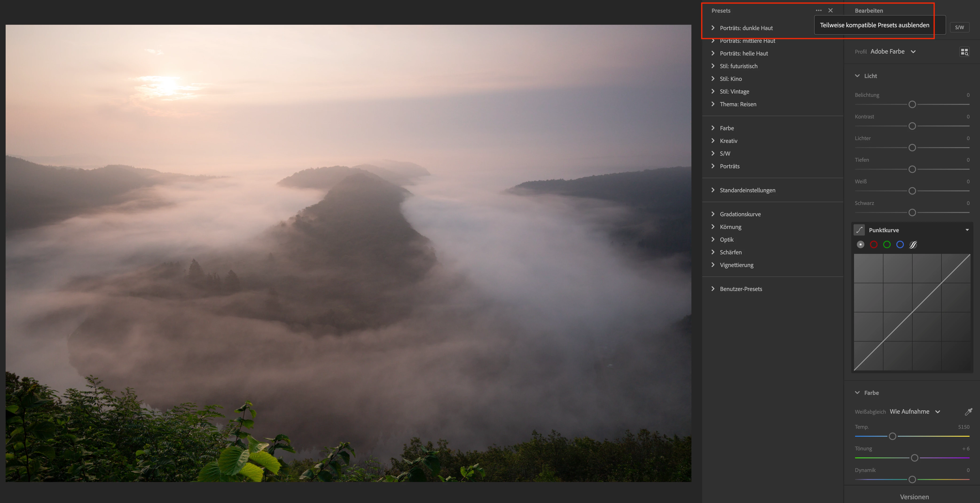Select the white balance eyedropper tool
The width and height of the screenshot is (980, 503).
tap(968, 412)
